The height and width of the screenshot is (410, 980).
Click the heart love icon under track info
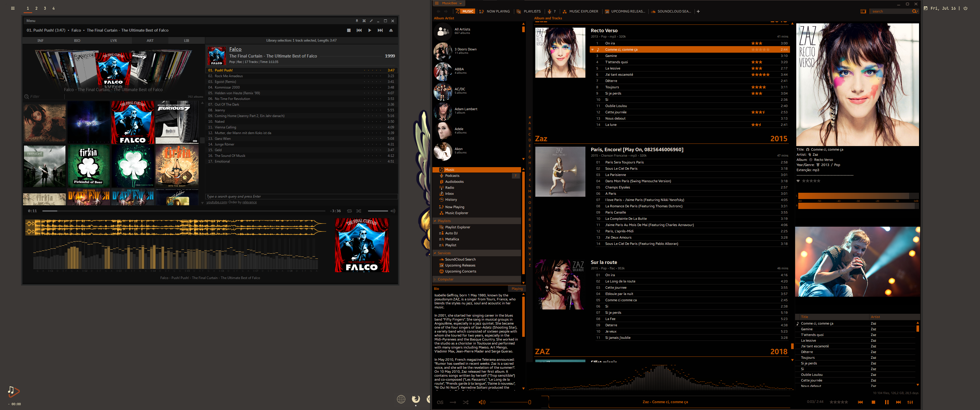click(x=798, y=181)
